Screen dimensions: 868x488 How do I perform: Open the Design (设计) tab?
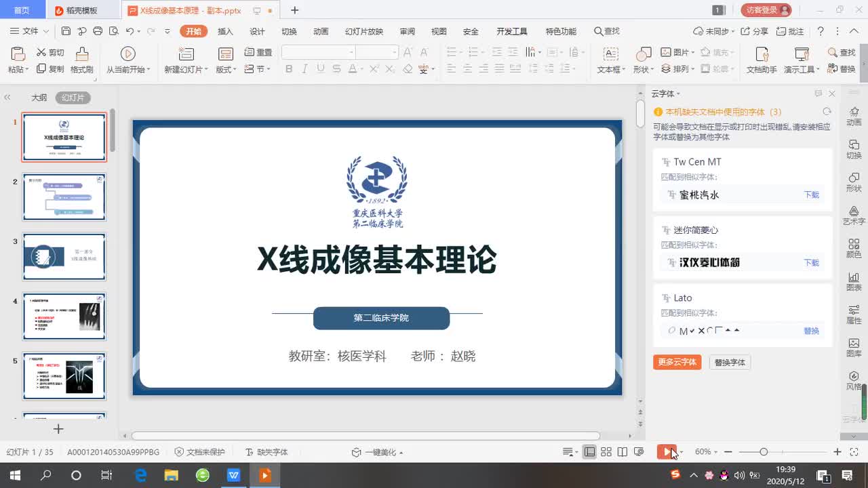(257, 31)
